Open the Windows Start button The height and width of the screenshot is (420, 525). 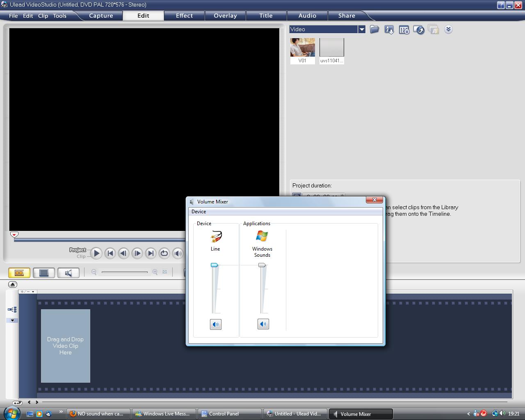click(11, 413)
